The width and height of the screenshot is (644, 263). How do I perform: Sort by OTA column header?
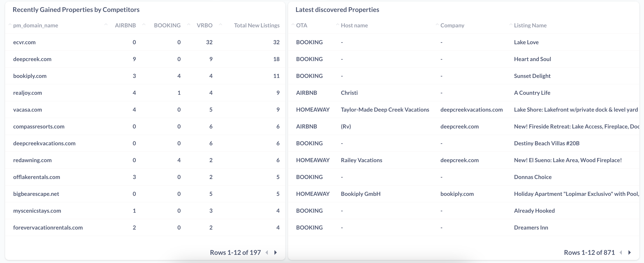pyautogui.click(x=301, y=25)
